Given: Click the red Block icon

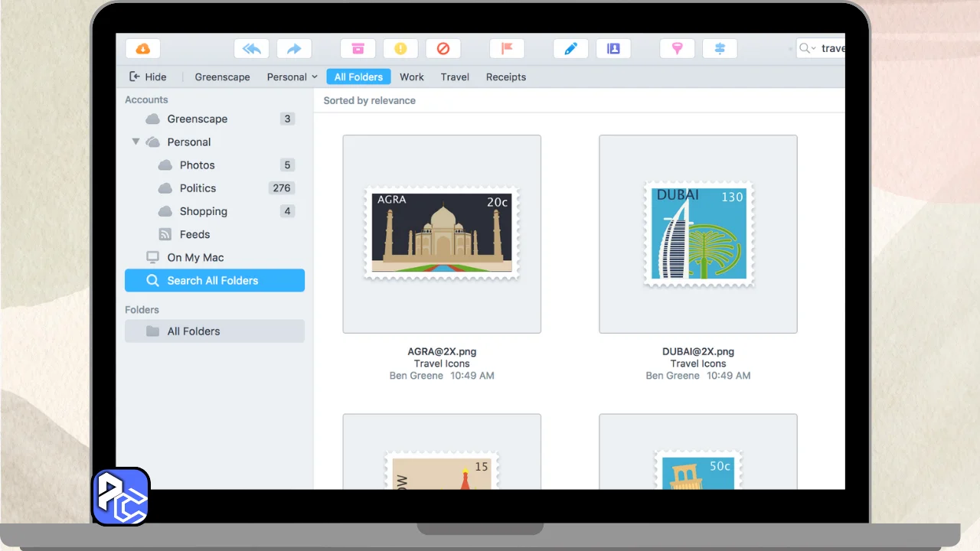Looking at the screenshot, I should 443,49.
